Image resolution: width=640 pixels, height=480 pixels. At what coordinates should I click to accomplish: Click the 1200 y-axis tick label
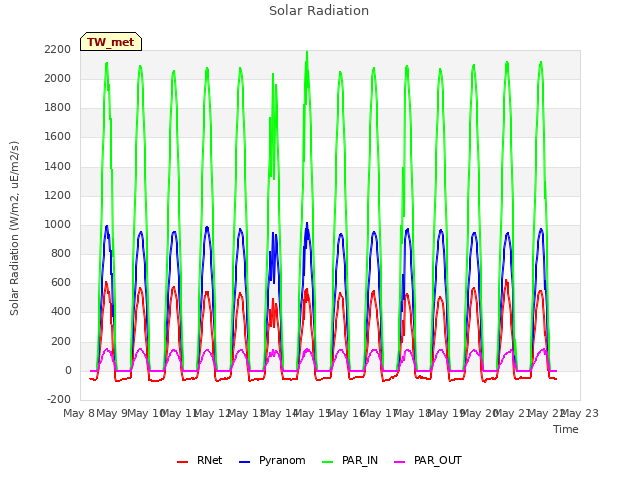(58, 196)
